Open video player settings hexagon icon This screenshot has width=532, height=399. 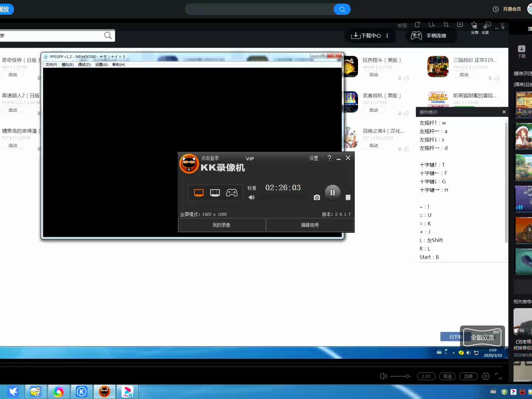[486, 376]
